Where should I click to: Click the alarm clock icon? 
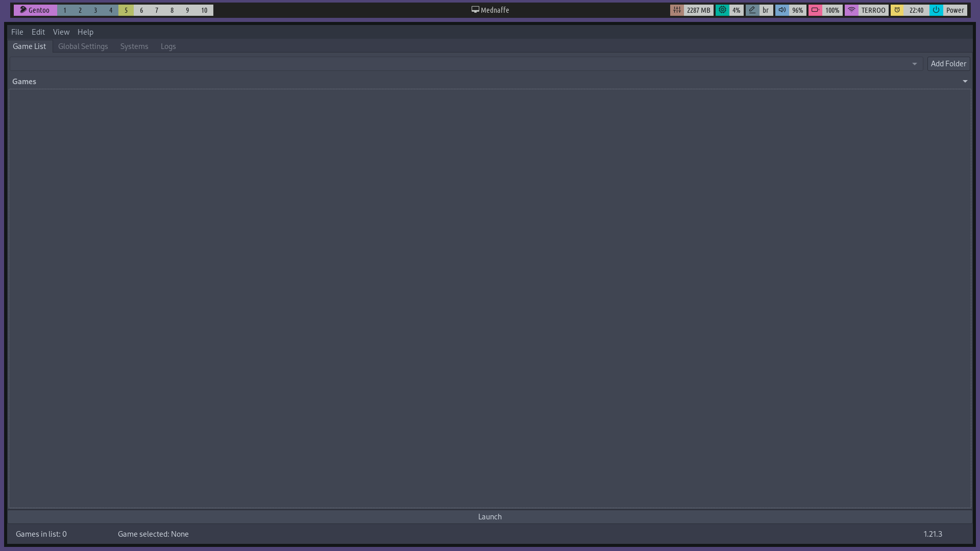(x=897, y=10)
